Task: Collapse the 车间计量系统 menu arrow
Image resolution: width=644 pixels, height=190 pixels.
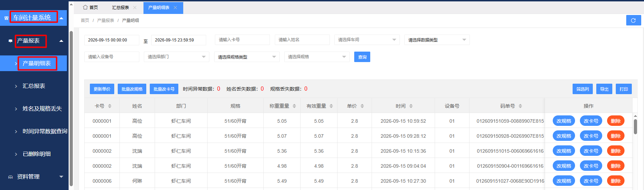Action: coord(62,18)
